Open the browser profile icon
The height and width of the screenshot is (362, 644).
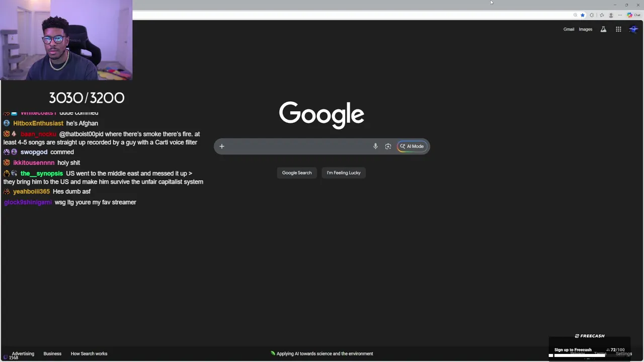[611, 15]
